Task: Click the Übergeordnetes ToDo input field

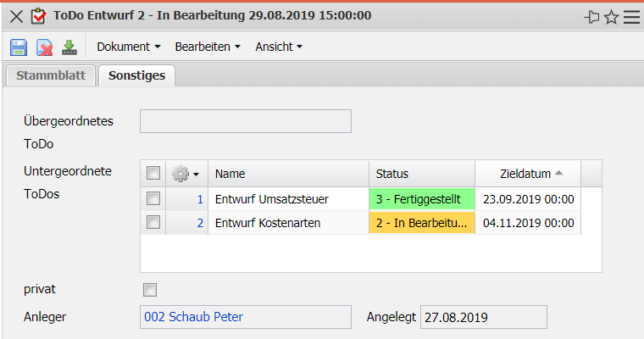Action: (245, 121)
